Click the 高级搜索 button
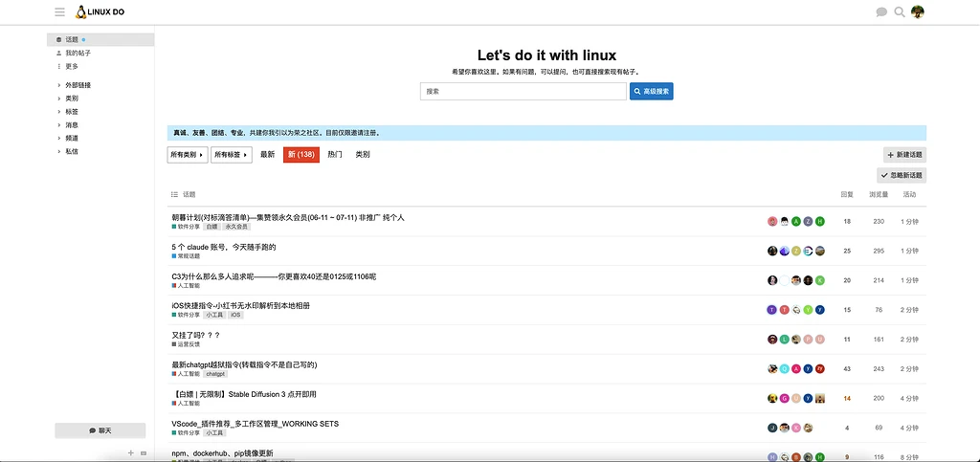The height and width of the screenshot is (462, 980). pos(651,91)
